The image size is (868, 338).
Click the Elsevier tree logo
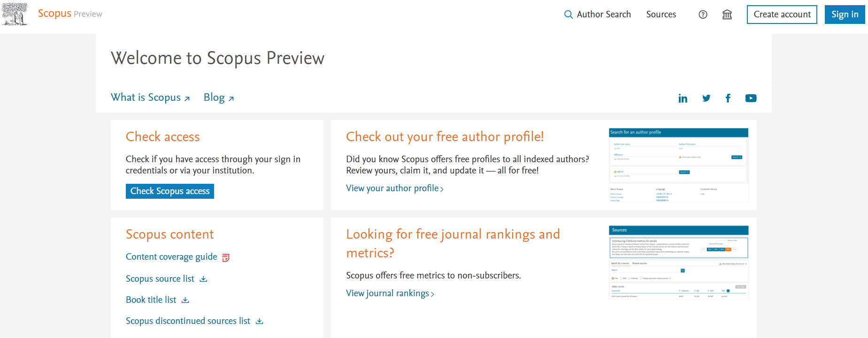click(15, 14)
